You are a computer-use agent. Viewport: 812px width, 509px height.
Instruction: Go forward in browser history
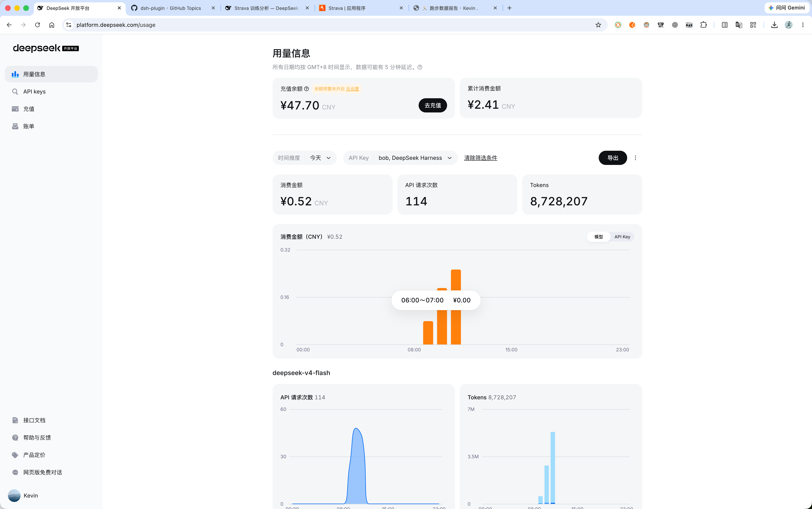coord(23,25)
